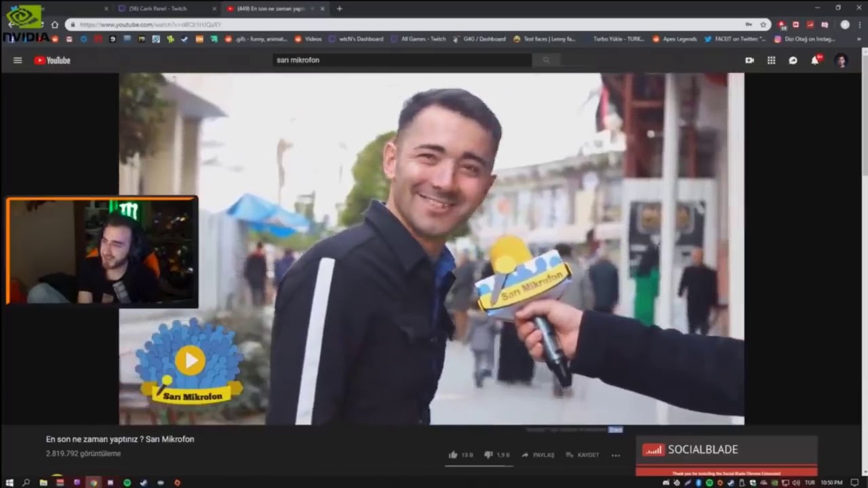Open the YouTube notifications bell
Image resolution: width=868 pixels, height=488 pixels.
pyautogui.click(x=815, y=60)
